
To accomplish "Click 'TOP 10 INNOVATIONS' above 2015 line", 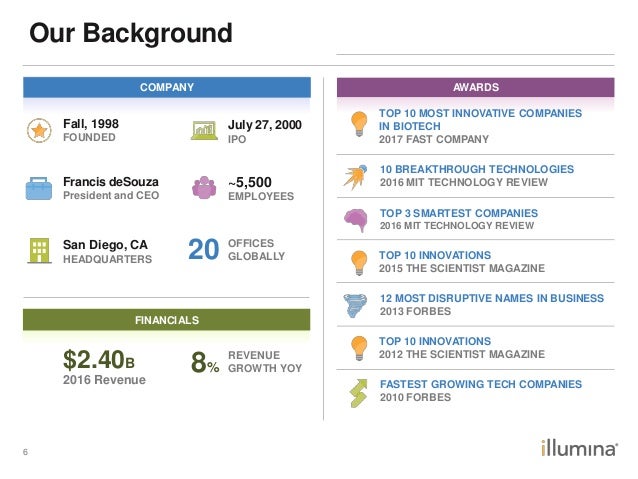I will click(435, 255).
